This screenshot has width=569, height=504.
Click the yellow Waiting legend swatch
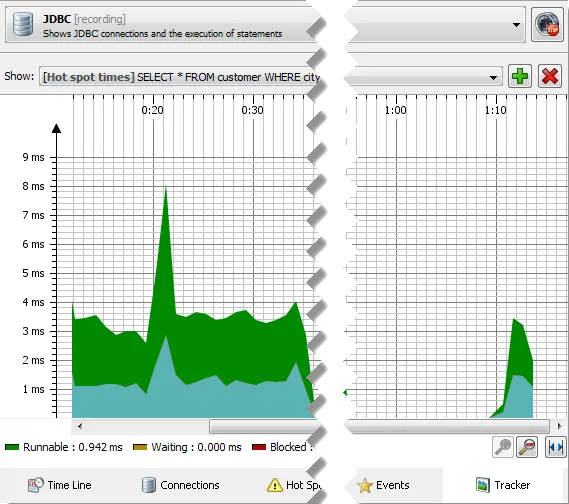[140, 447]
